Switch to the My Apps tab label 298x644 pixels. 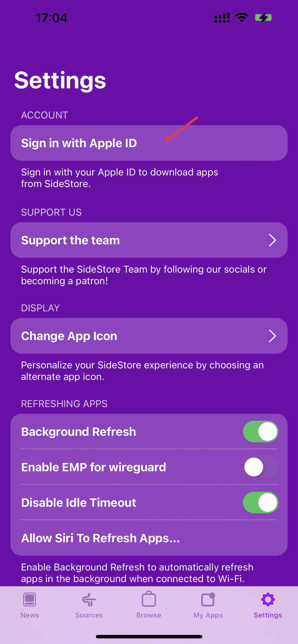pos(208,615)
